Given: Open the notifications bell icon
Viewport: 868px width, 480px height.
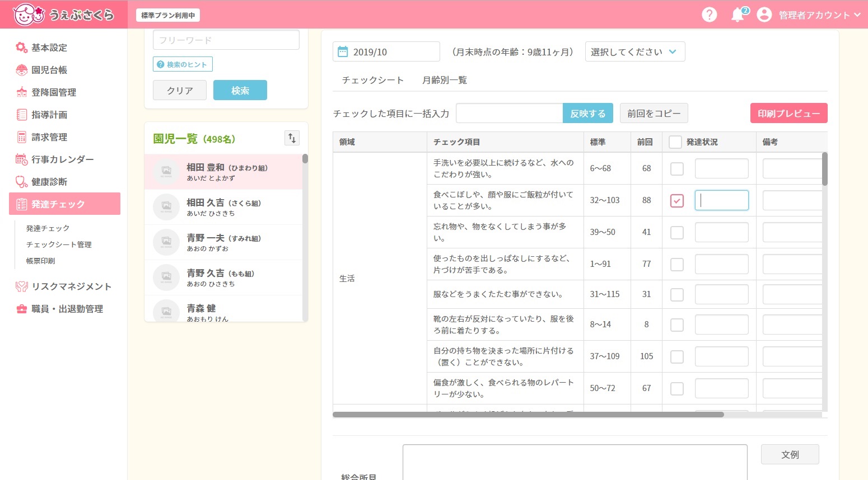Looking at the screenshot, I should point(738,15).
